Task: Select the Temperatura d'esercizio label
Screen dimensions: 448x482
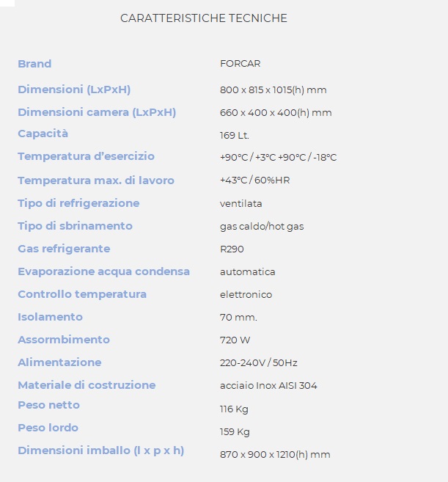Action: (x=86, y=156)
